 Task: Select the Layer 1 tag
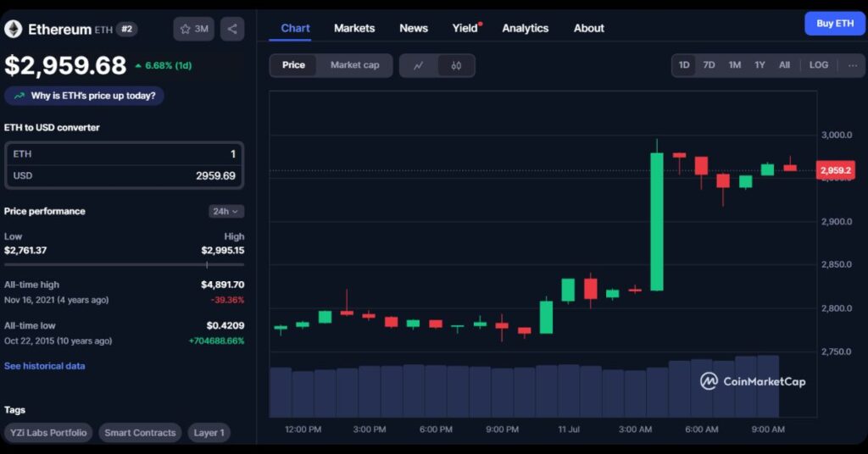tap(209, 433)
